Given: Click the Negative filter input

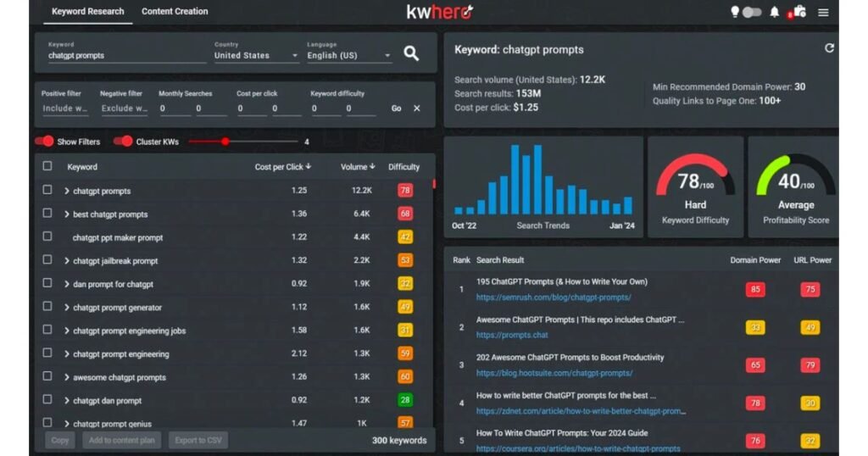Looking at the screenshot, I should click(124, 108).
